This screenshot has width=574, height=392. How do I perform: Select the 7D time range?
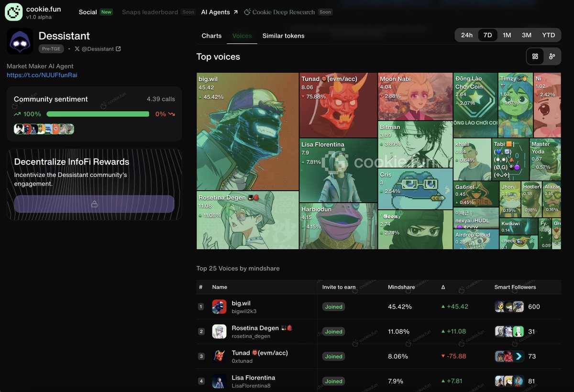coord(487,35)
